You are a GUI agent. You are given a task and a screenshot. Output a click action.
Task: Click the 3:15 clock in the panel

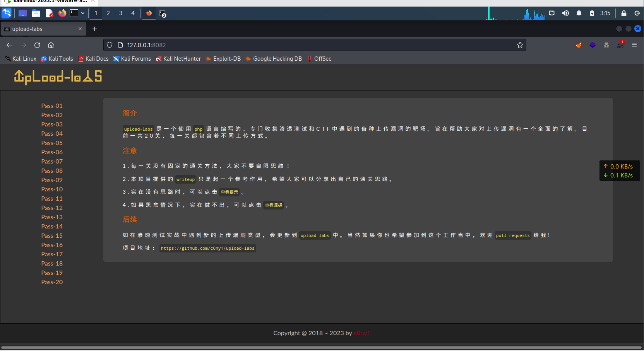click(605, 13)
